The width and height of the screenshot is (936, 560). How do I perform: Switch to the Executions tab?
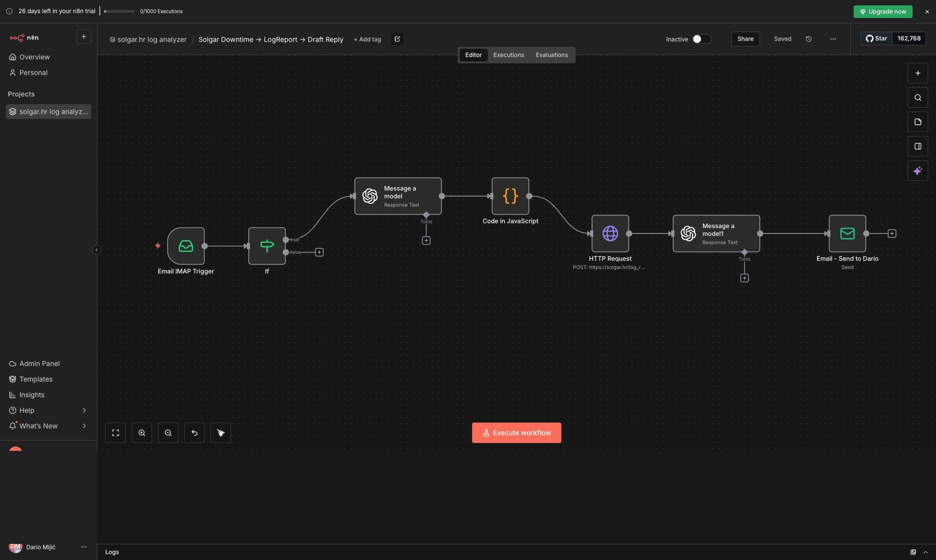click(508, 55)
